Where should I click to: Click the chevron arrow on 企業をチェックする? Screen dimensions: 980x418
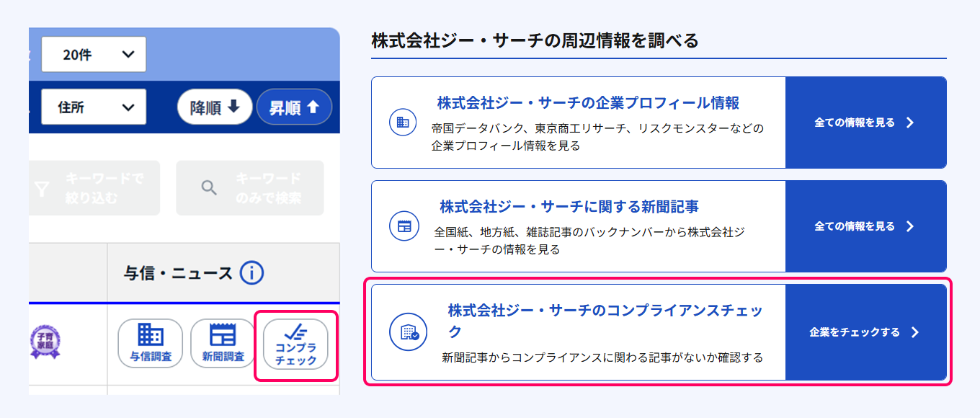pyautogui.click(x=914, y=332)
